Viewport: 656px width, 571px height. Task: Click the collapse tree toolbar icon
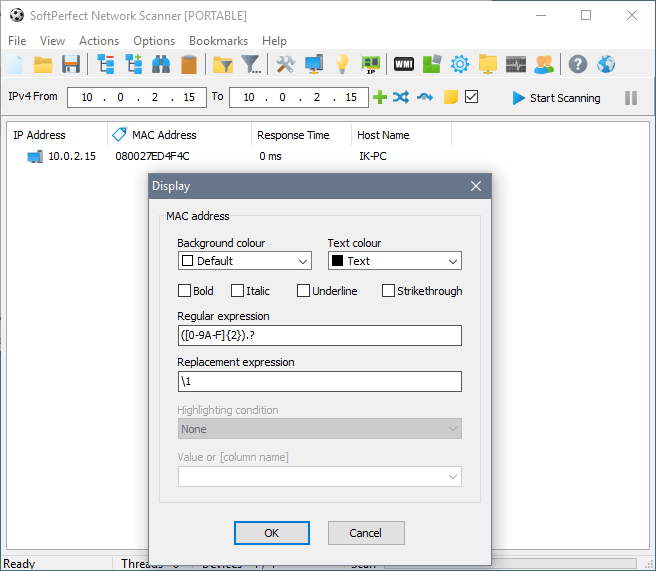click(x=106, y=64)
